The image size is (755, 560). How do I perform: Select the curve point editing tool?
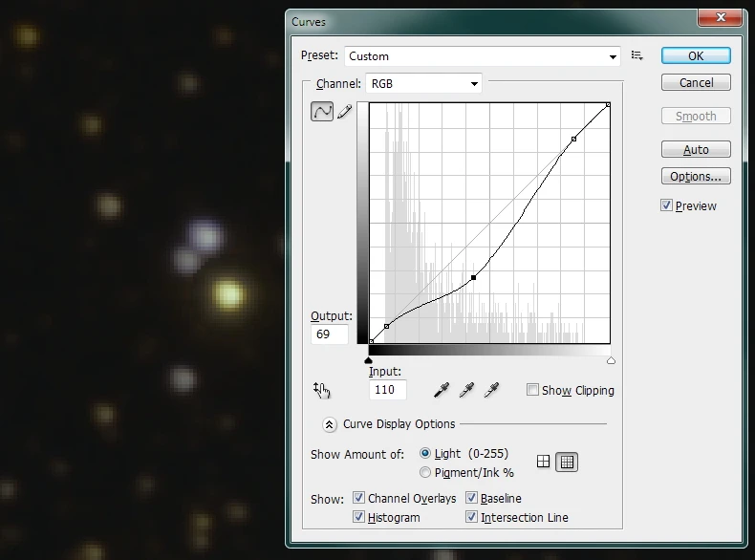click(322, 112)
